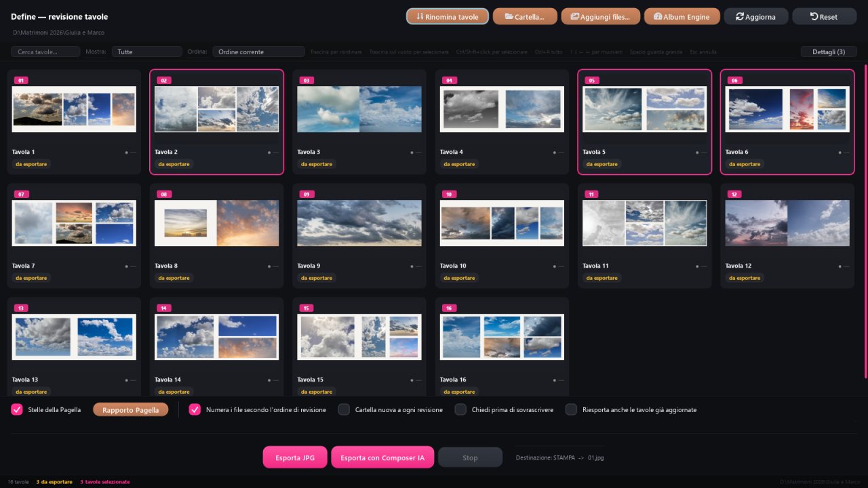Click the 'Destinazione: STAMPA' text

[545, 458]
